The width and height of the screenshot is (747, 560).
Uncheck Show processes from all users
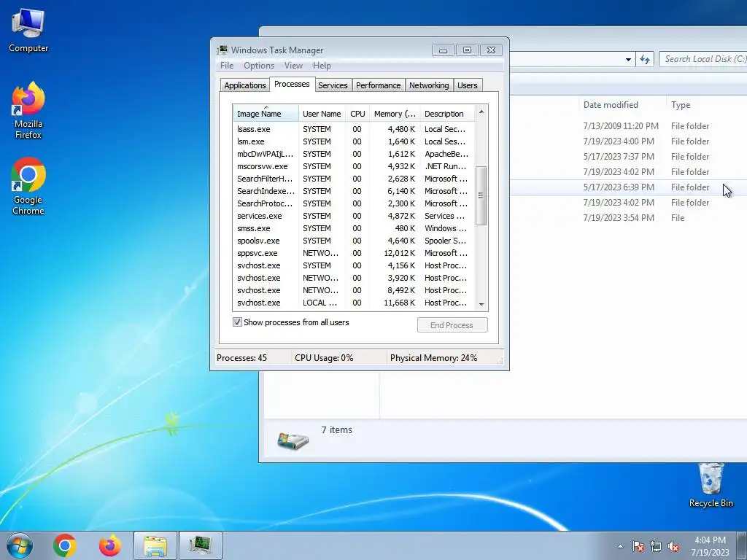pyautogui.click(x=237, y=322)
